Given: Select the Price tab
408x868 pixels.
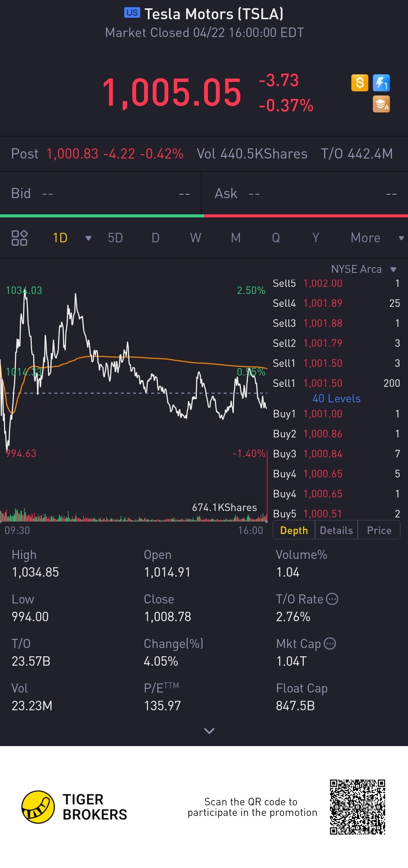Looking at the screenshot, I should (379, 530).
